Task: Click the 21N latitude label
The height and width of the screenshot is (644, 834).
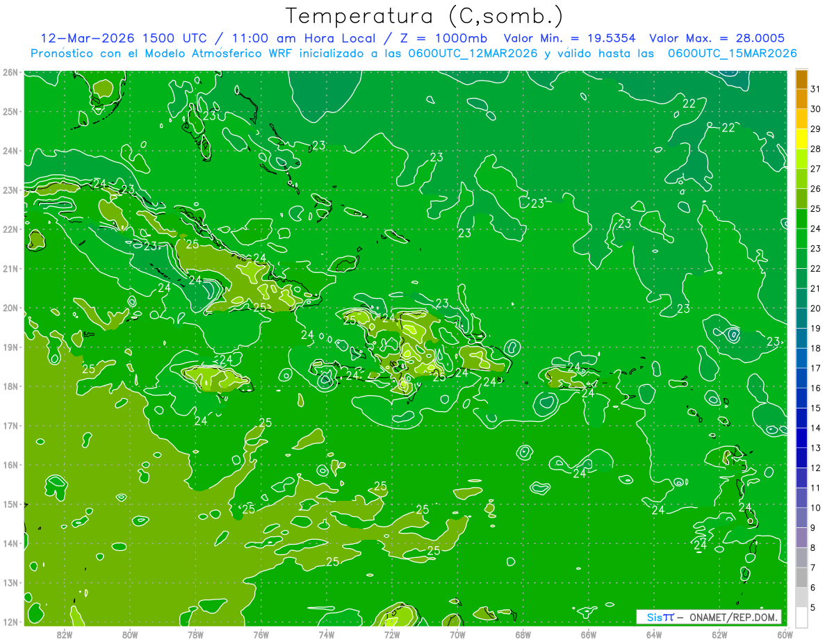Action: click(10, 268)
